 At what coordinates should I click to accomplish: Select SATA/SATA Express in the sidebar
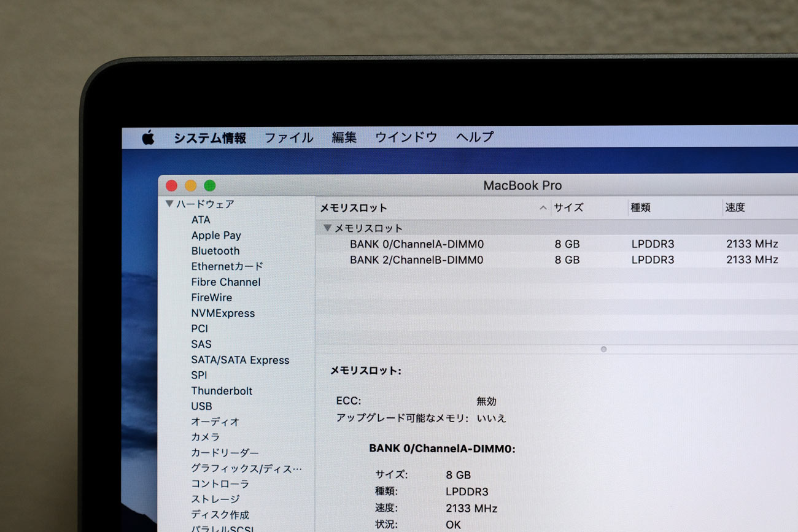click(x=240, y=360)
